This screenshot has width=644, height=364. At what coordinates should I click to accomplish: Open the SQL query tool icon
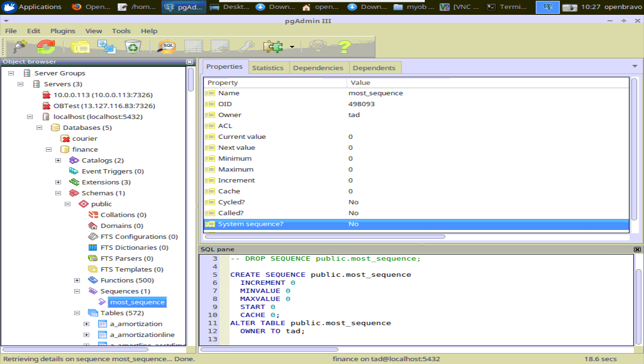click(x=167, y=46)
